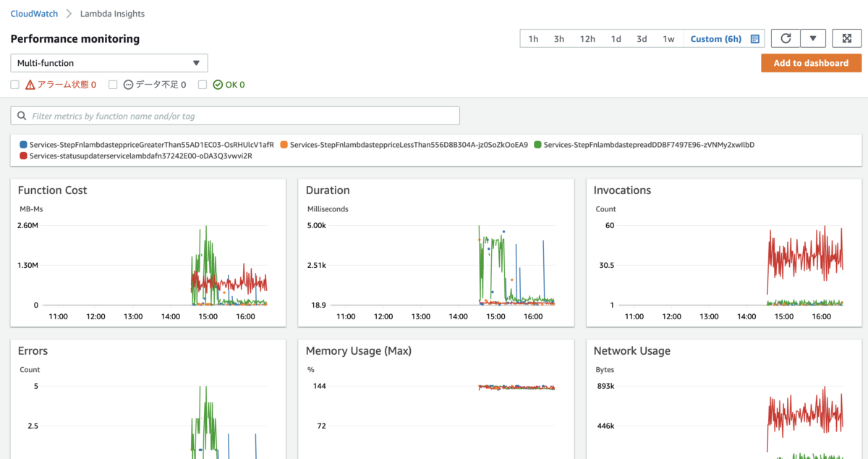The image size is (868, 459).
Task: Open the custom time range calendar icon
Action: pyautogui.click(x=755, y=39)
